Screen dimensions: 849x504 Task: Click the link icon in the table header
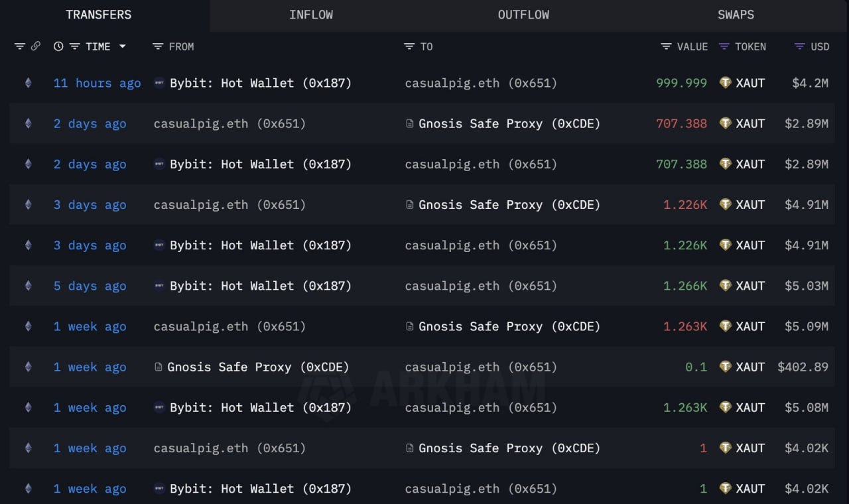point(36,46)
